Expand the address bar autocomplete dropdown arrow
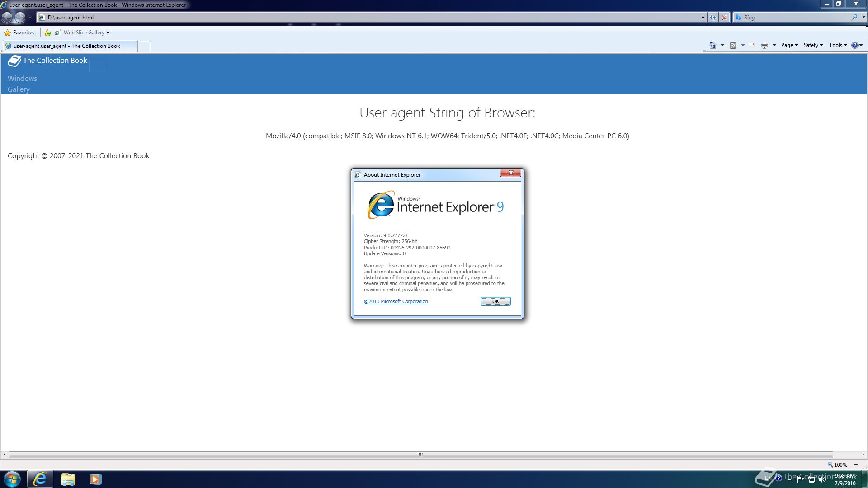This screenshot has height=488, width=868. coord(703,18)
